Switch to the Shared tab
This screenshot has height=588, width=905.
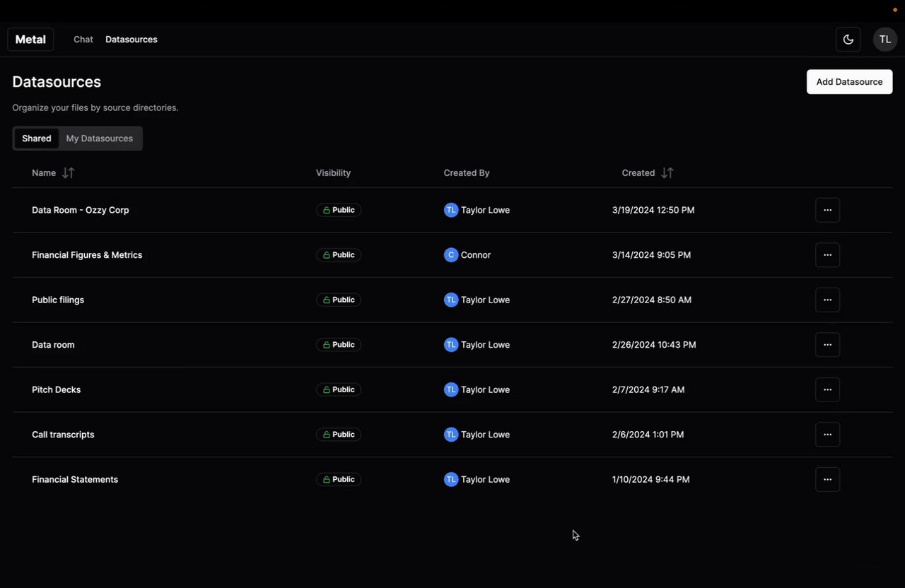[x=37, y=139]
